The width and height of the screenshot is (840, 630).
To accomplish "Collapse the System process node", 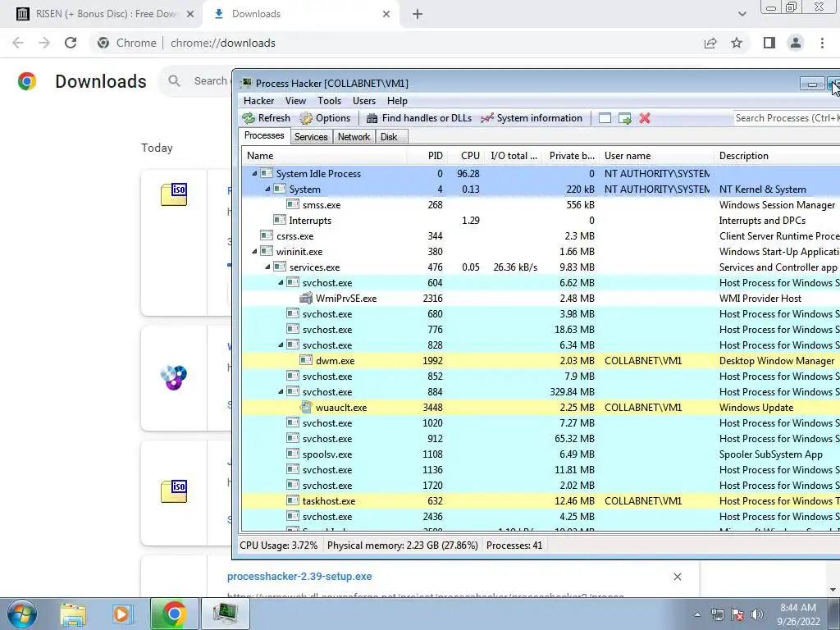I will click(x=267, y=189).
